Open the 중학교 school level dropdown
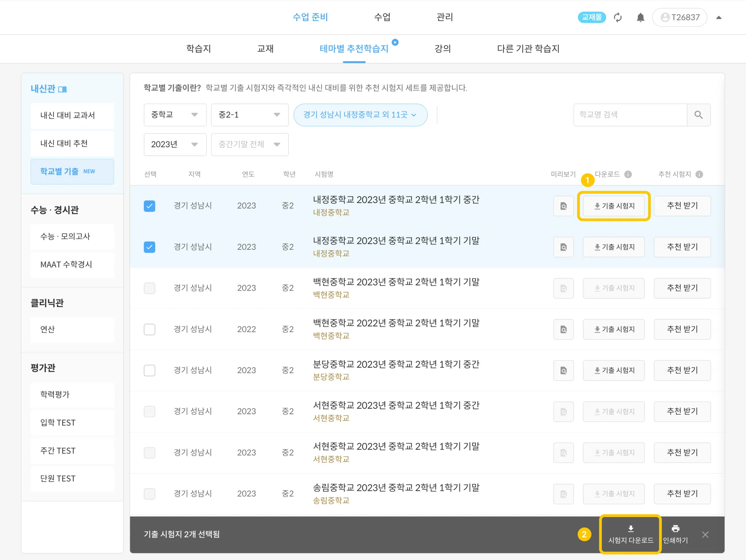Image resolution: width=746 pixels, height=560 pixels. (175, 115)
